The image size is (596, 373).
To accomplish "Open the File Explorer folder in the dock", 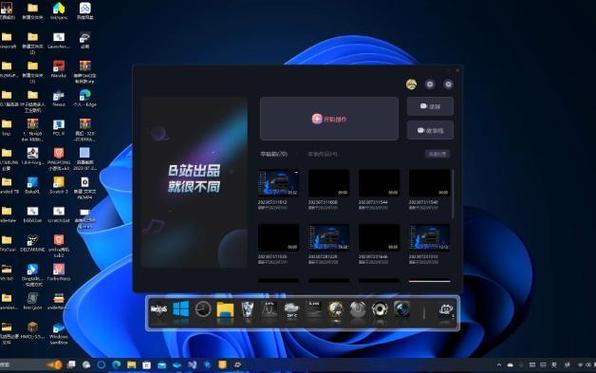I will [x=225, y=310].
